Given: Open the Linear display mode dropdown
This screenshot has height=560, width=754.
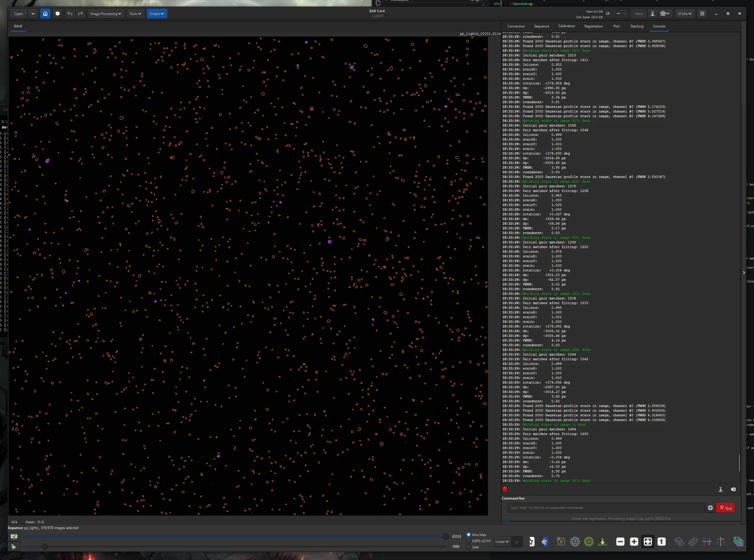Looking at the screenshot, I should (x=502, y=541).
